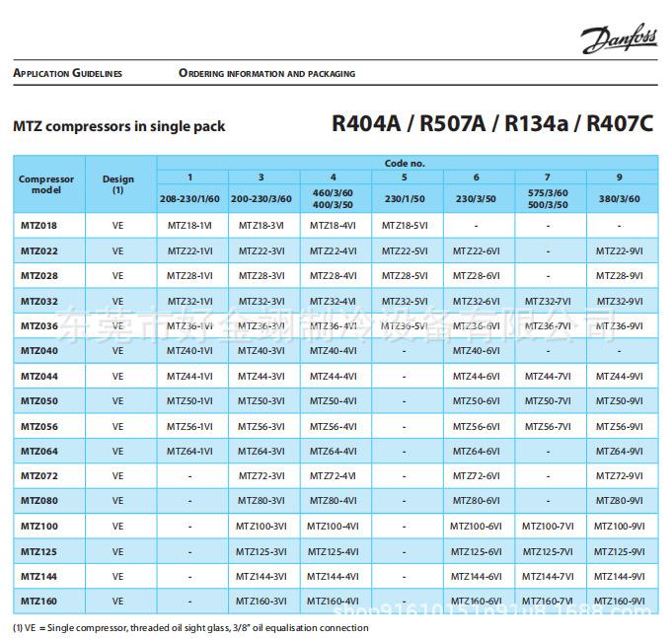Click the MTZ064 model row label
The image size is (672, 638).
point(39,452)
